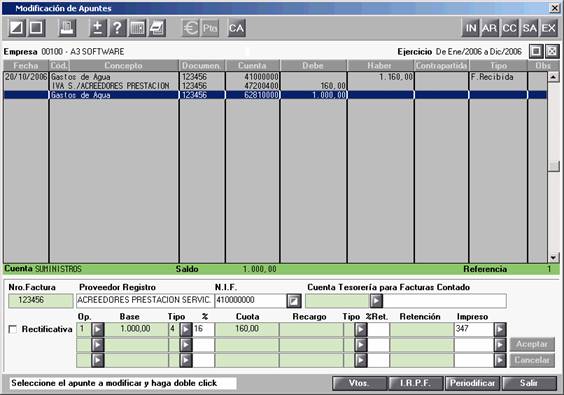Click the Periodificar button
Screen dimensions: 564x395
tap(472, 383)
